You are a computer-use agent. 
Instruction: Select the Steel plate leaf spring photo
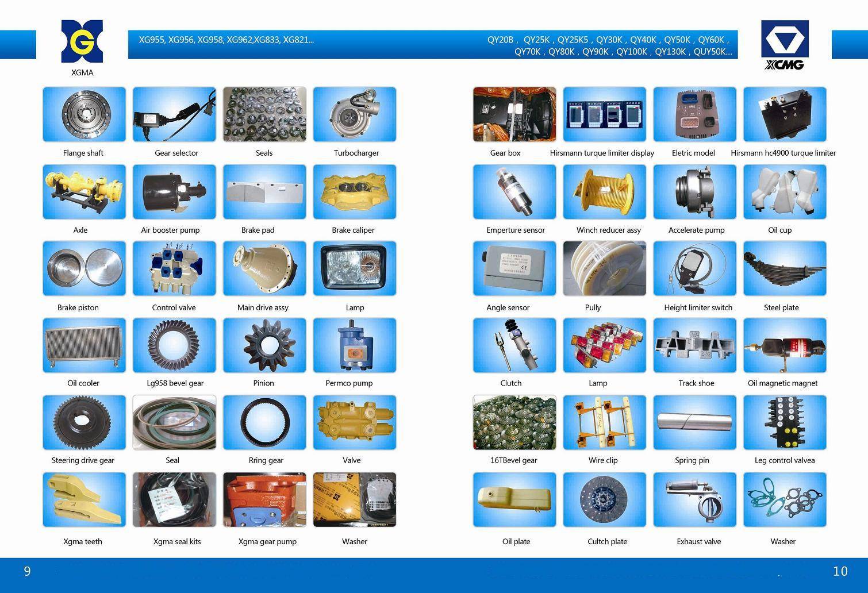pos(785,268)
